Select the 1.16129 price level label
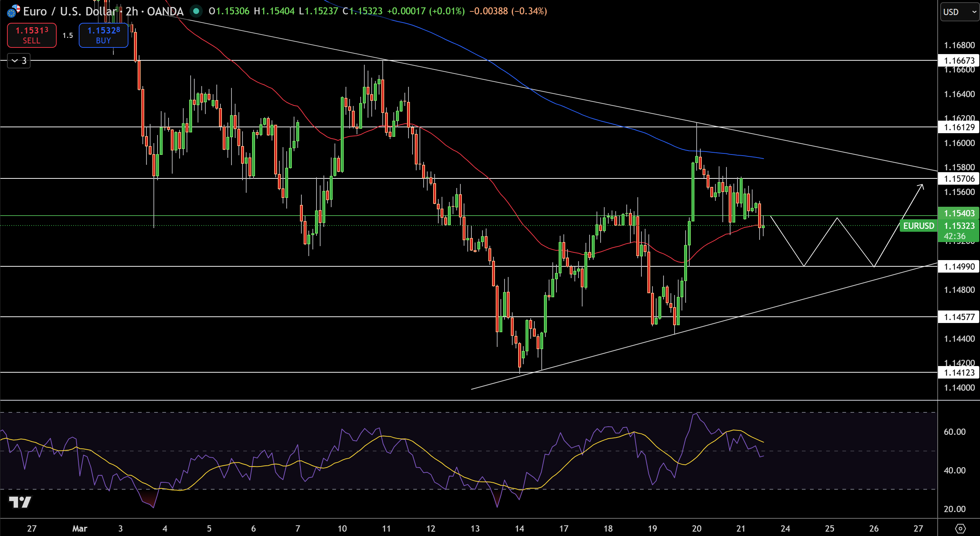The width and height of the screenshot is (980, 536). tap(959, 127)
